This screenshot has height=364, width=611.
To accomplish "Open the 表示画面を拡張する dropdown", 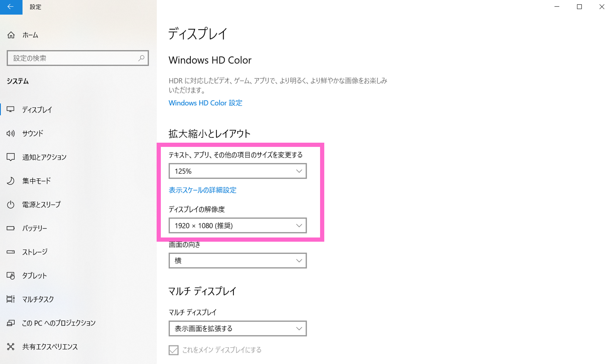I will [x=238, y=328].
